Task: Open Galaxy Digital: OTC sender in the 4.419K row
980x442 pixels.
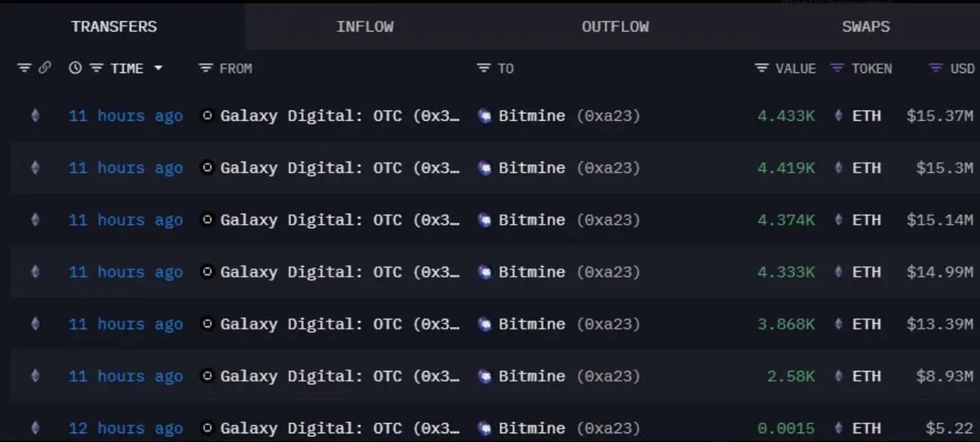Action: (x=341, y=167)
